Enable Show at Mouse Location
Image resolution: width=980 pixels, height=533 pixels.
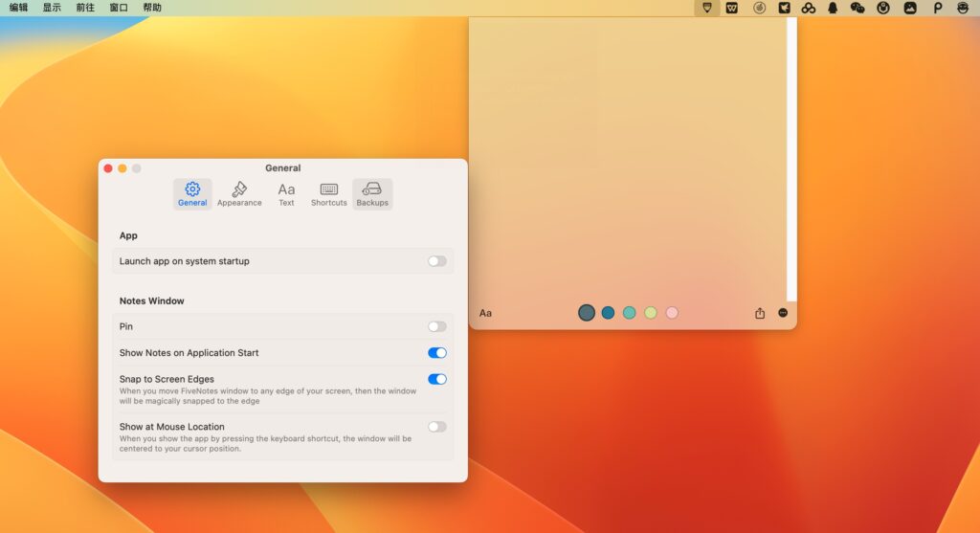[436, 427]
